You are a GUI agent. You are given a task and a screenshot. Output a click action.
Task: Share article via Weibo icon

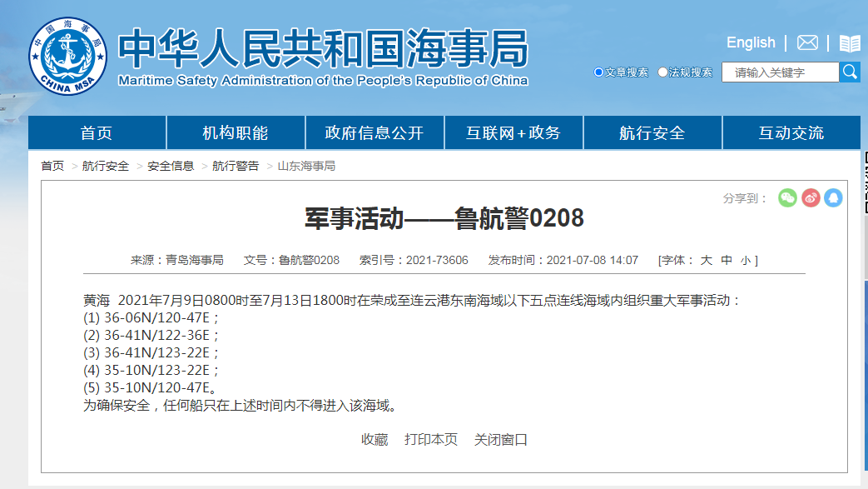[811, 197]
